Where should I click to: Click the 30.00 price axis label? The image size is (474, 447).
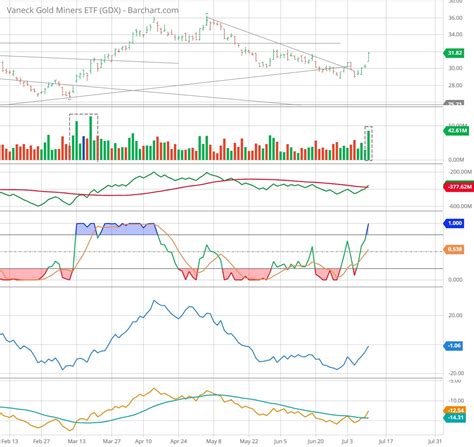point(455,68)
